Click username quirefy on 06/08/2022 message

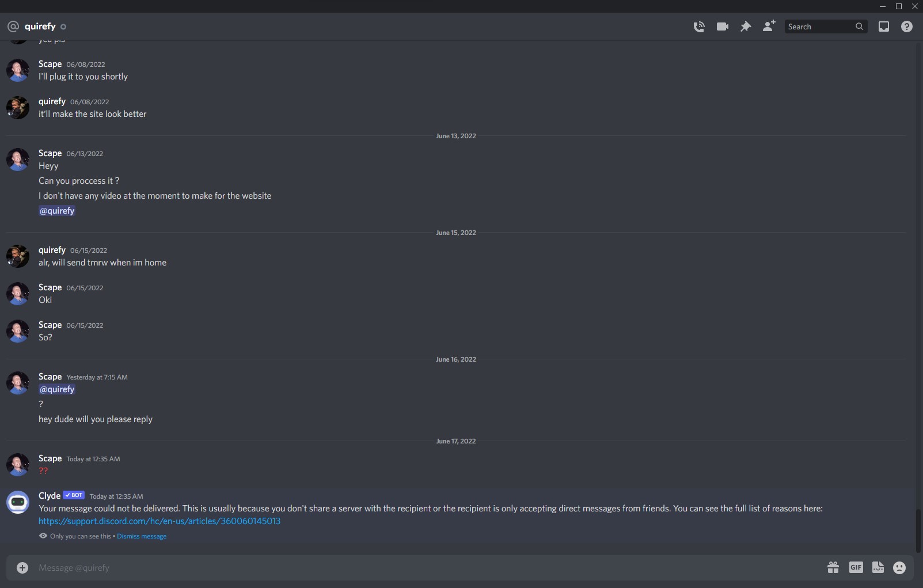(x=52, y=101)
